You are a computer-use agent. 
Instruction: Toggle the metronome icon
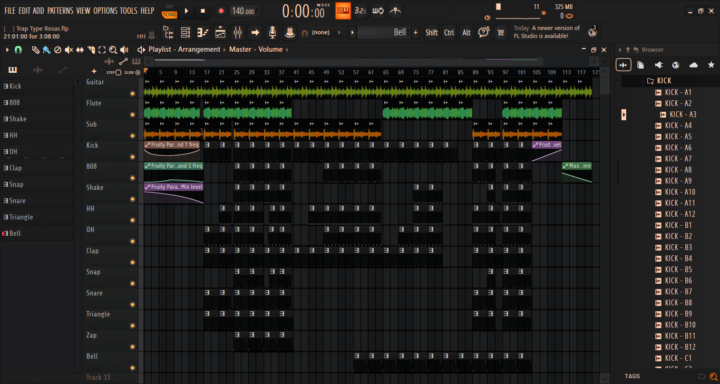coord(395,11)
